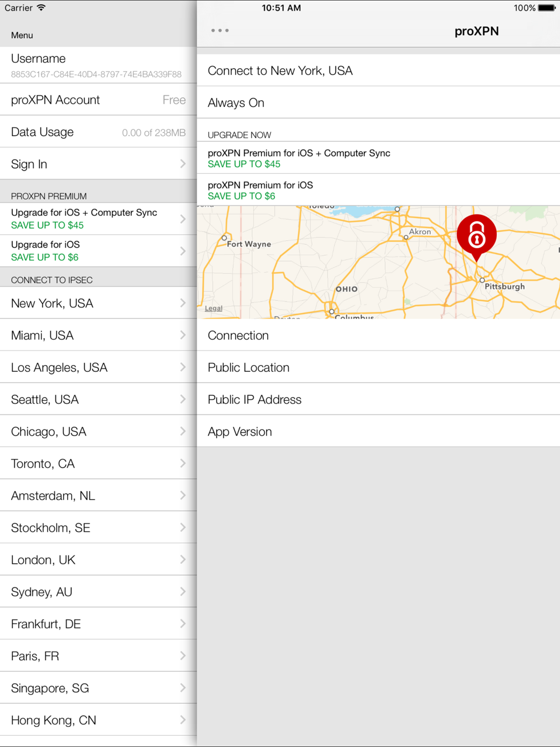Tap Fort Wayne label on map
This screenshot has width=560, height=747.
pos(249,244)
